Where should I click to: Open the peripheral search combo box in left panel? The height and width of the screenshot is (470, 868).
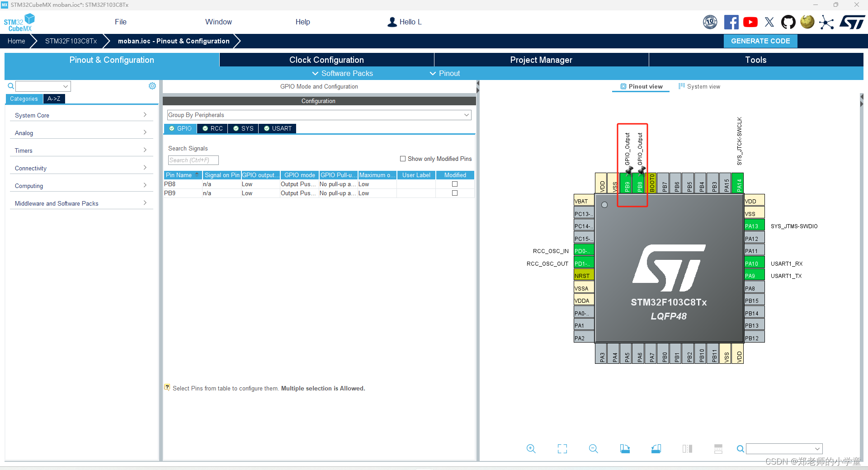point(43,86)
